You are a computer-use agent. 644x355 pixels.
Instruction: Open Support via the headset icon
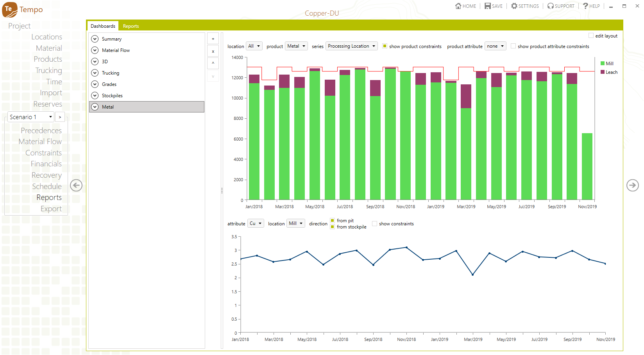[x=551, y=6]
